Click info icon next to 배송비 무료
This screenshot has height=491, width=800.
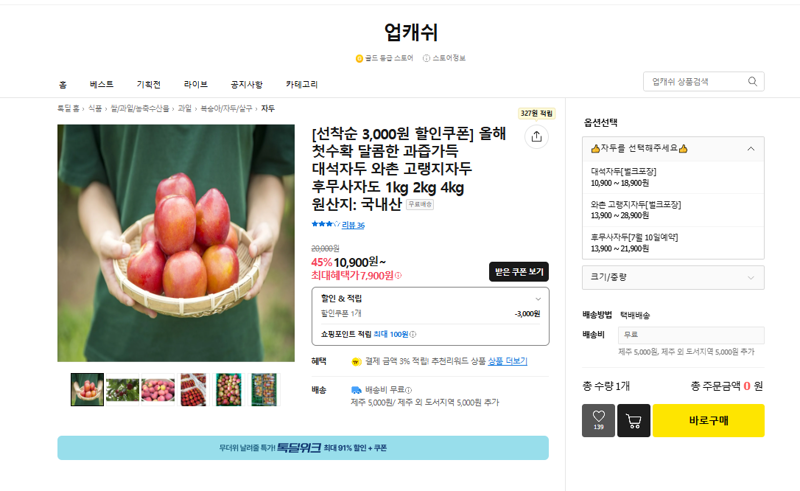pos(409,390)
